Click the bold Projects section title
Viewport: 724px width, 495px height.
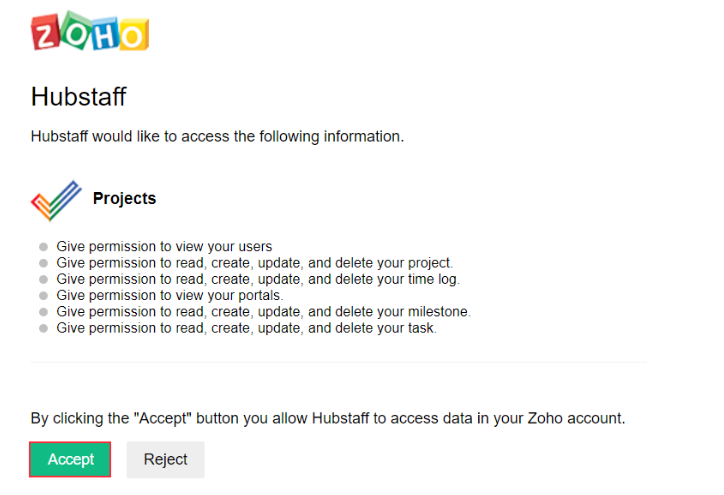click(124, 198)
